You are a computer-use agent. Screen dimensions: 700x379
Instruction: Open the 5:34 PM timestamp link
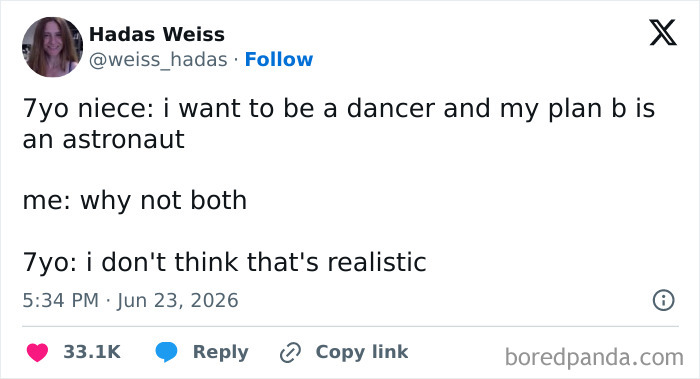[61, 300]
